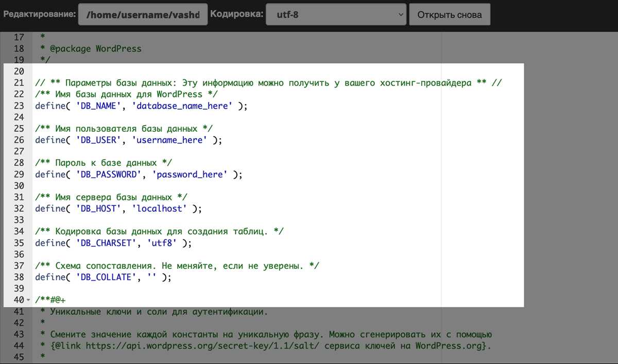Click the comment Имя пользователя базы данных
618x364 pixels.
point(124,129)
